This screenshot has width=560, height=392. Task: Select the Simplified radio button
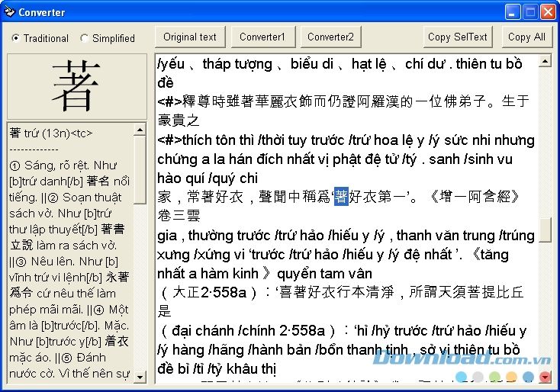pyautogui.click(x=84, y=38)
